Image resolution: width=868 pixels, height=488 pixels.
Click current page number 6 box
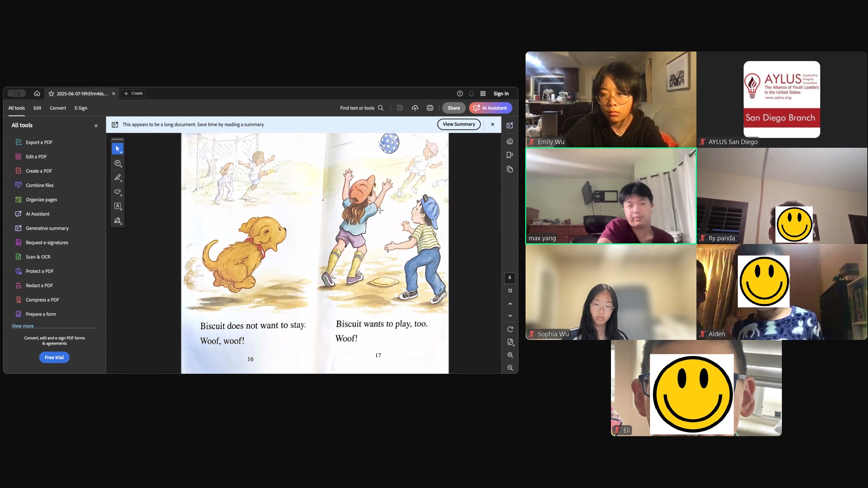(510, 278)
